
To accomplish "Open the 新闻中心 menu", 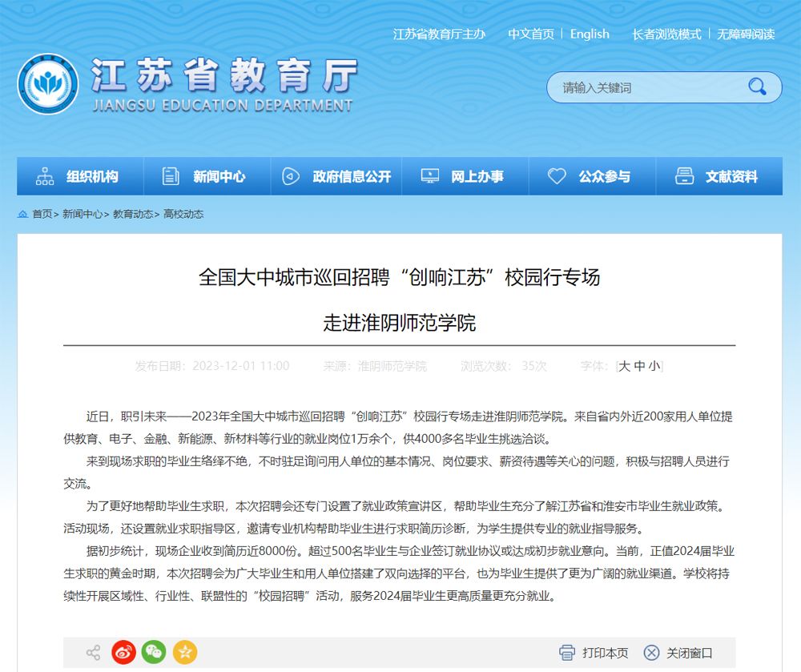I will [207, 176].
